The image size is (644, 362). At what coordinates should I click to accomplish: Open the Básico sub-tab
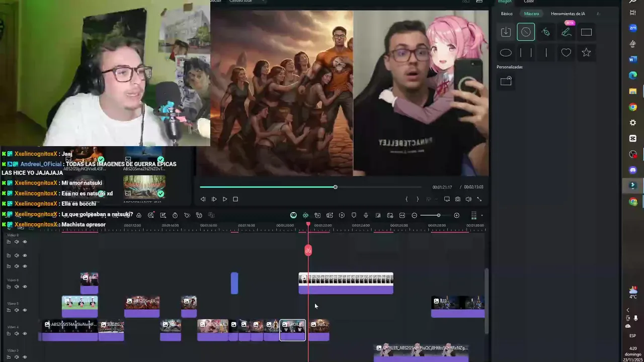click(507, 14)
